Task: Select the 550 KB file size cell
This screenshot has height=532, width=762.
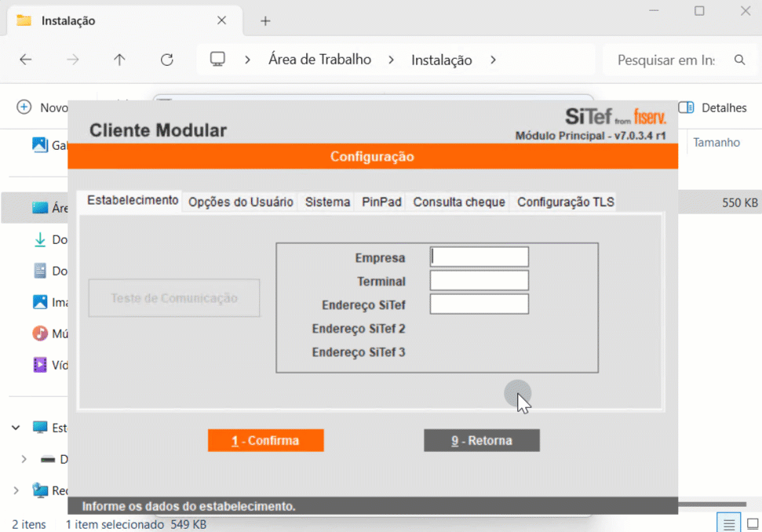Action: [740, 202]
